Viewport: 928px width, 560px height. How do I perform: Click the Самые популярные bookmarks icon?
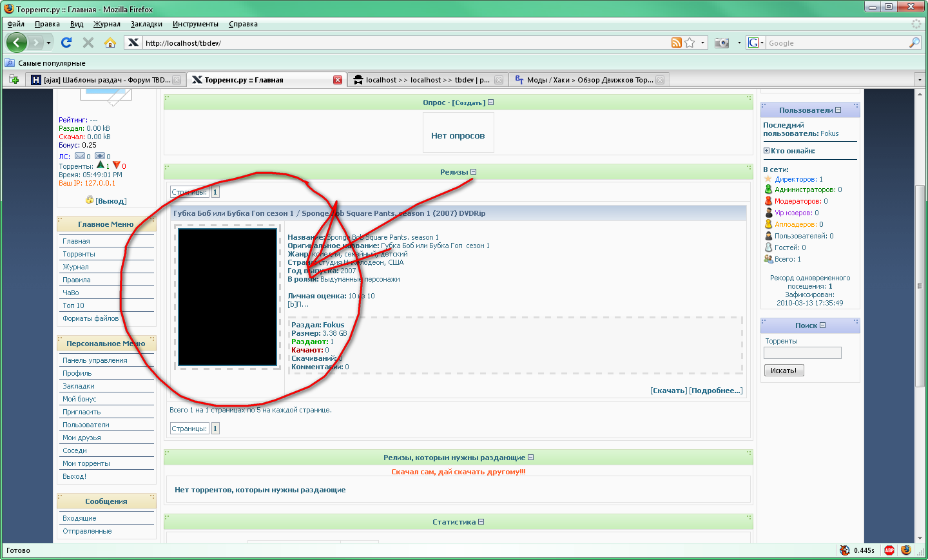click(x=9, y=63)
